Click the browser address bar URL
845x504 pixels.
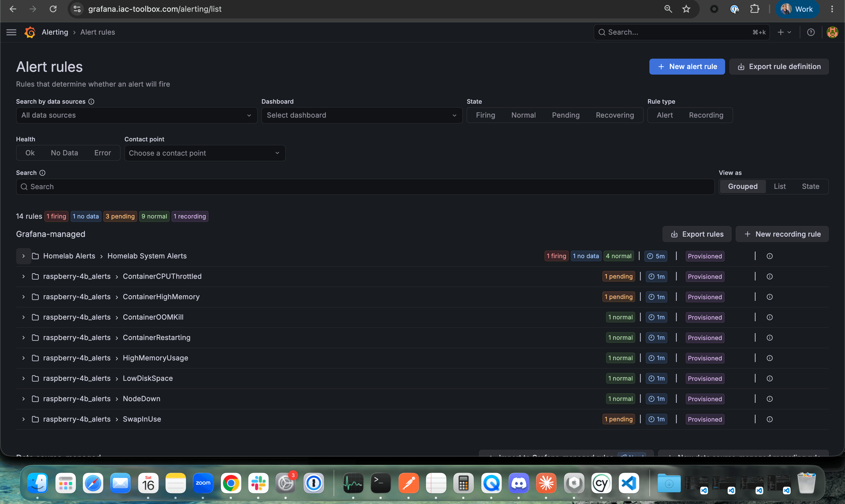[155, 9]
